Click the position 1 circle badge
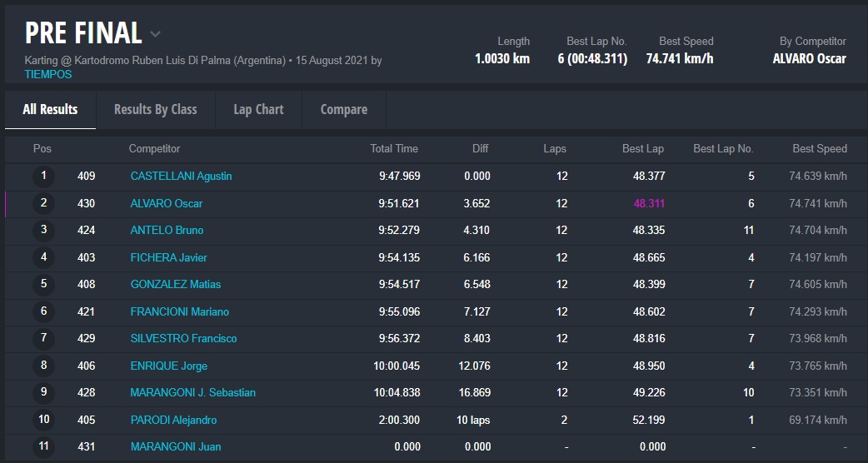The height and width of the screenshot is (463, 868). [43, 176]
